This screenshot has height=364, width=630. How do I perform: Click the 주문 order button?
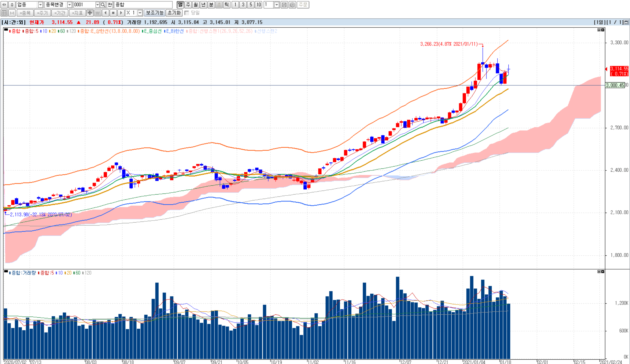click(x=303, y=4)
